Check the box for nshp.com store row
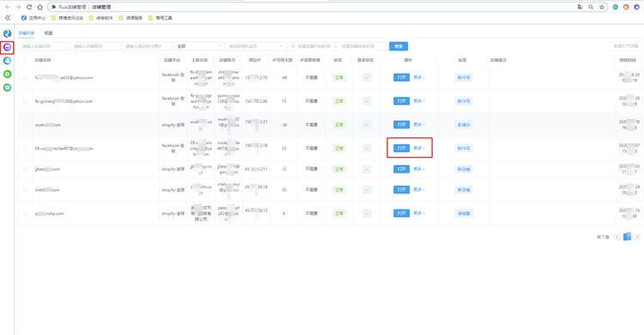The height and width of the screenshot is (335, 644). pos(25,213)
